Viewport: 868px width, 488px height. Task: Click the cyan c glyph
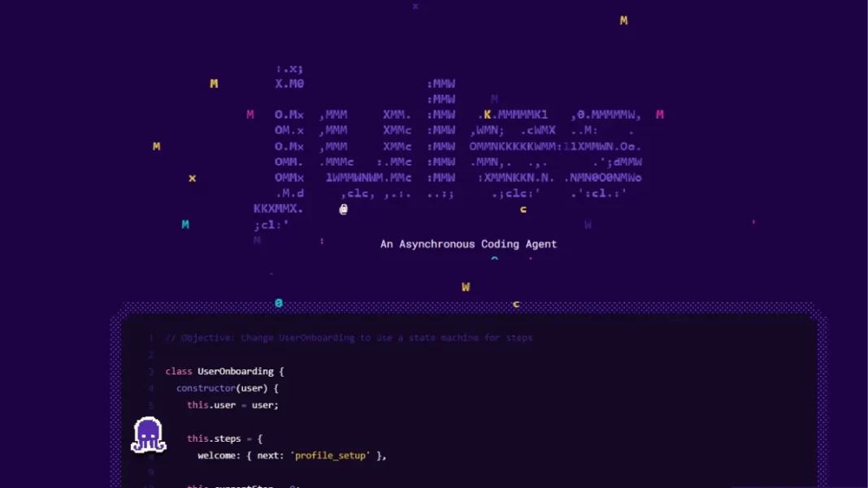click(523, 209)
